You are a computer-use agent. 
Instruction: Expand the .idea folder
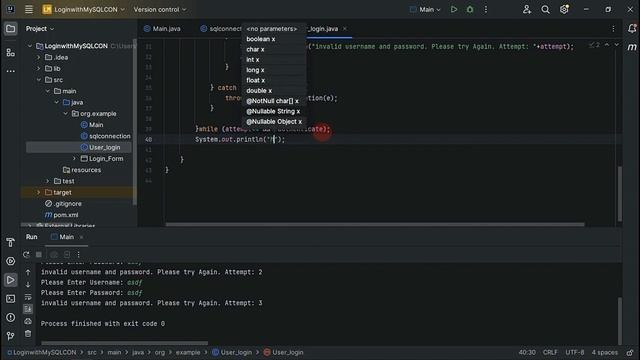point(39,58)
